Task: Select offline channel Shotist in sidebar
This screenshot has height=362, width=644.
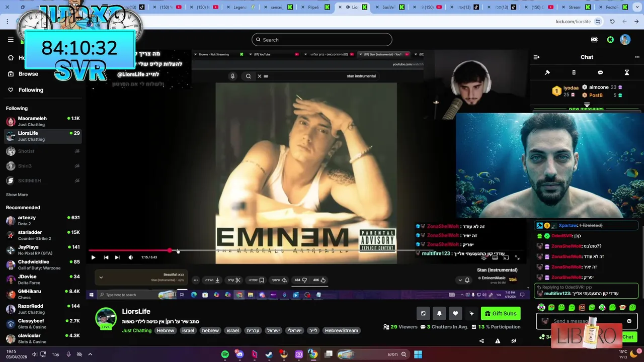Action: [43, 151]
